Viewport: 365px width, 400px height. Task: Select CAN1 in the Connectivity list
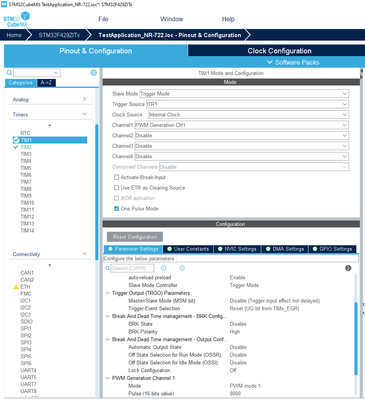27,273
